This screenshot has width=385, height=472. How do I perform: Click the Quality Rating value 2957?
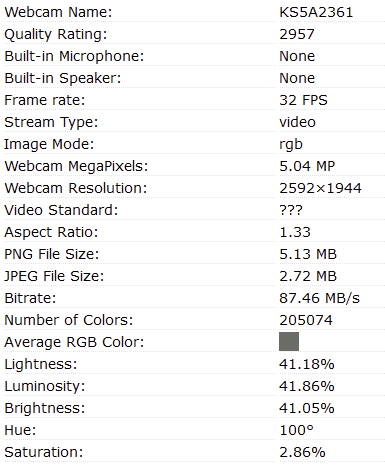pyautogui.click(x=297, y=34)
